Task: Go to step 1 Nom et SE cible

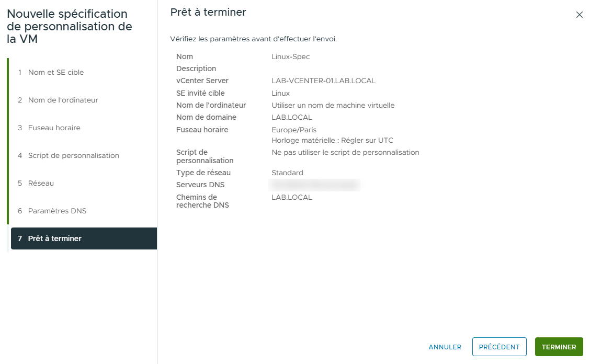Action: coord(57,72)
